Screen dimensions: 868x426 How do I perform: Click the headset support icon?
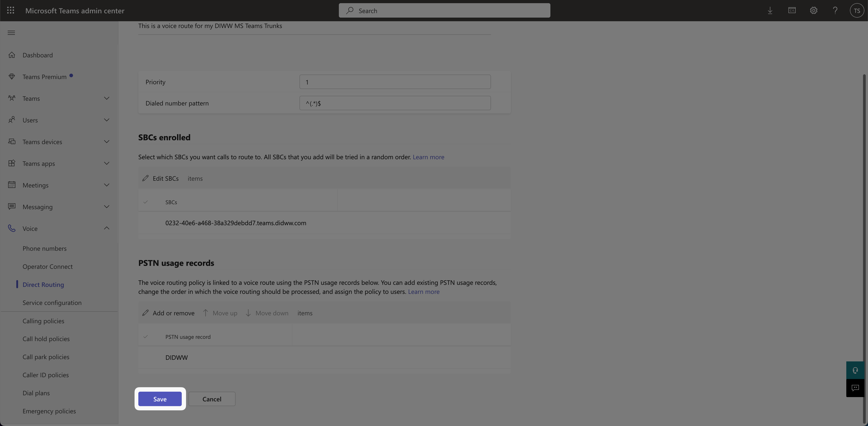(x=855, y=370)
